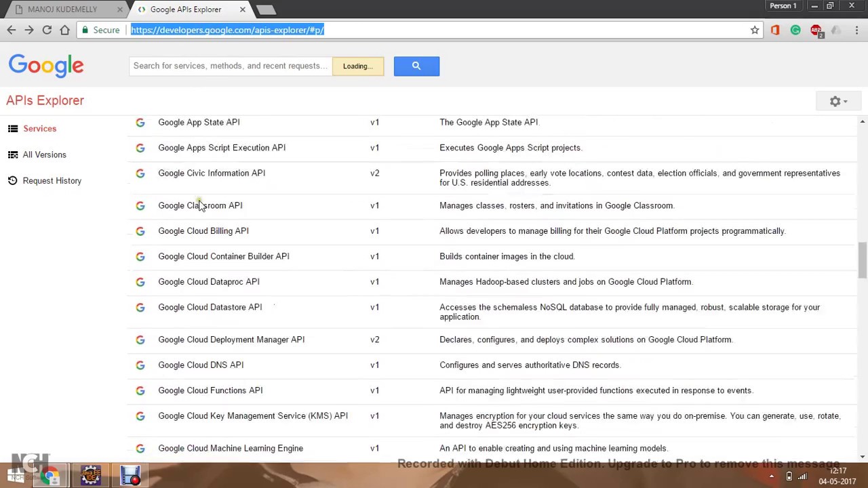868x488 pixels.
Task: Open Chrome from the taskbar
Action: [50, 476]
